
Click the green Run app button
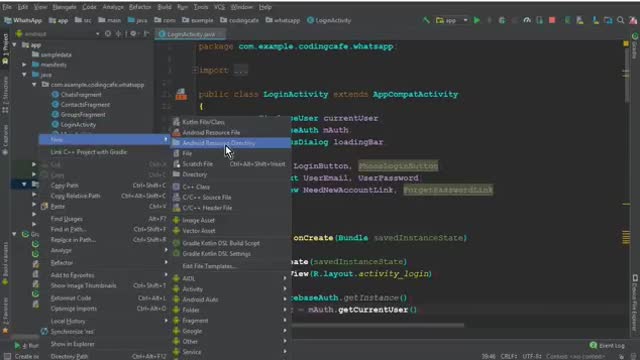point(476,20)
